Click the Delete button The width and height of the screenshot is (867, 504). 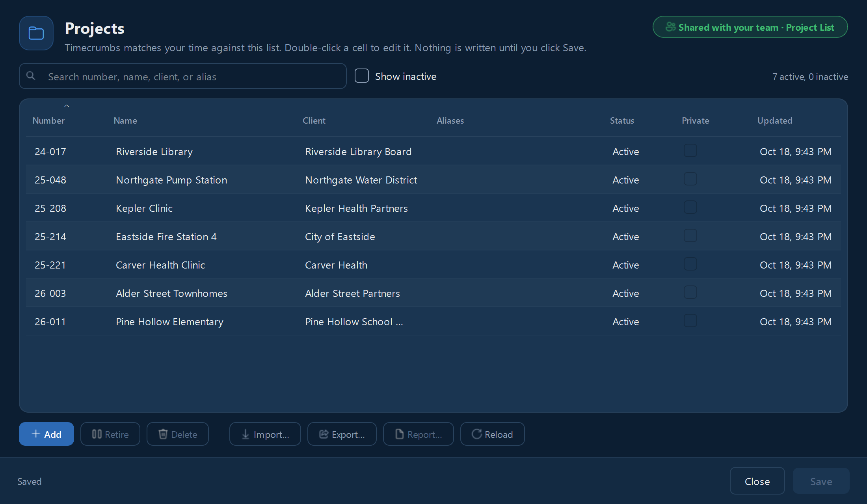178,434
